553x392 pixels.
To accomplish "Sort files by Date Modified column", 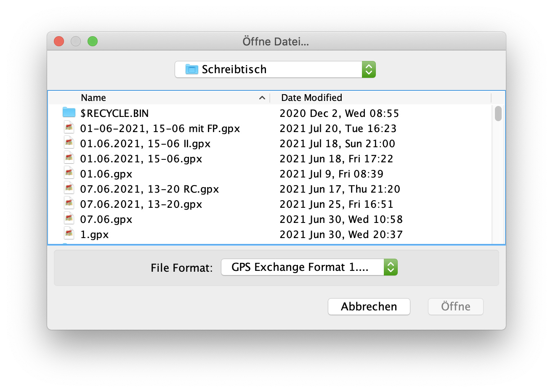I will [x=311, y=98].
